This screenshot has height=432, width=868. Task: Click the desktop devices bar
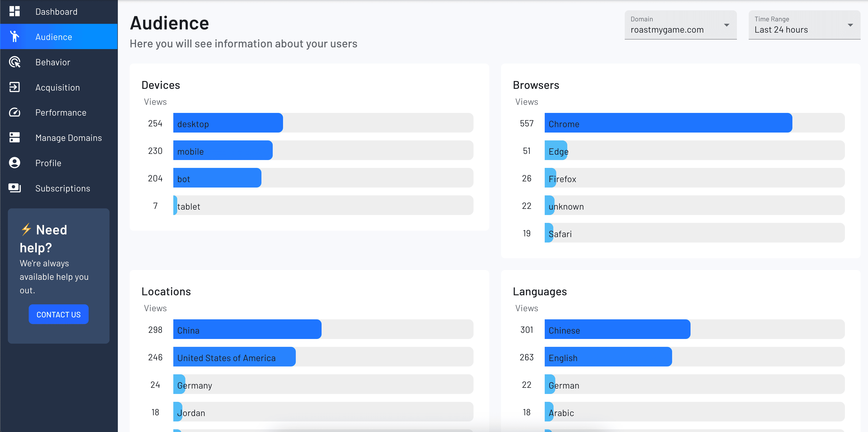228,123
